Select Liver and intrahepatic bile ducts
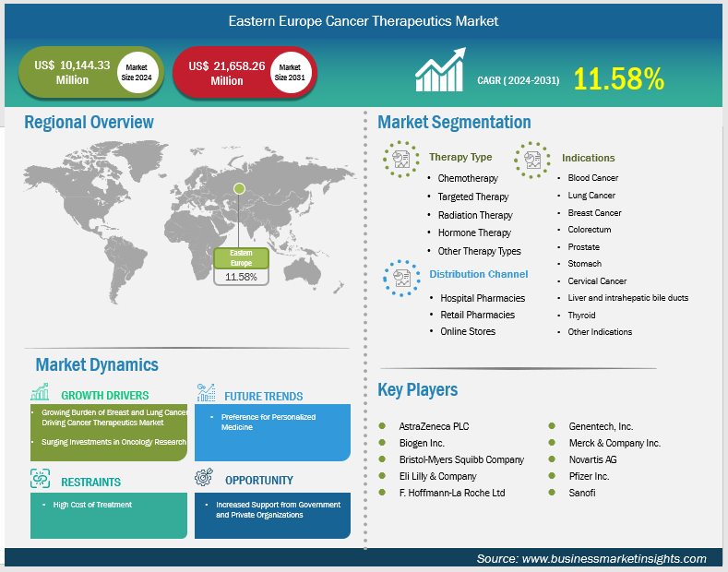Screen dimensions: 728x572 [627, 298]
